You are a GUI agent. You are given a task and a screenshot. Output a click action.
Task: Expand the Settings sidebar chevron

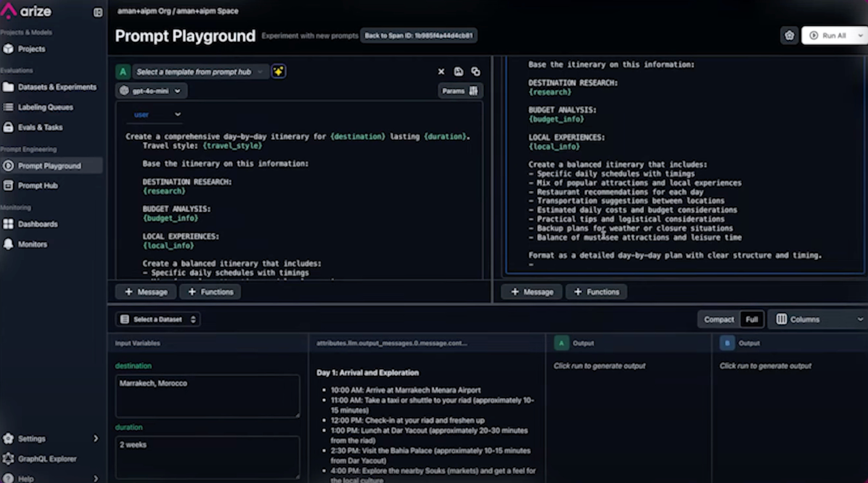pos(95,438)
